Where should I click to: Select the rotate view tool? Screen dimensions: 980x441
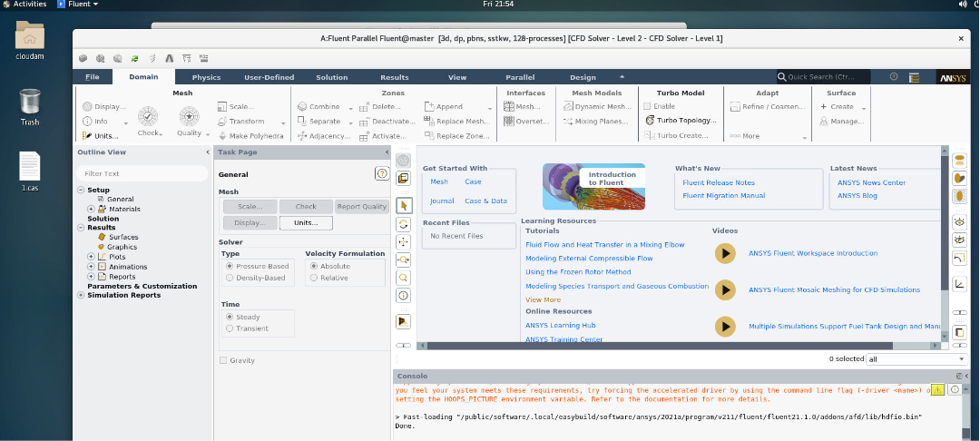404,223
